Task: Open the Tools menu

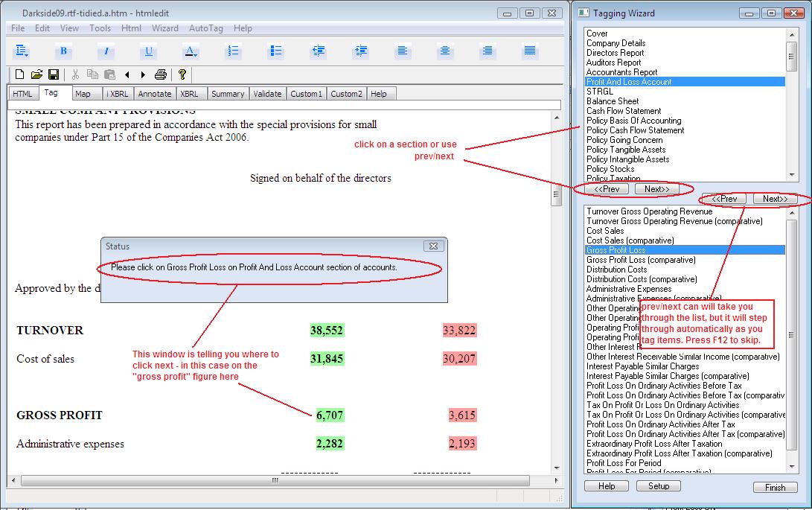Action: click(x=100, y=28)
